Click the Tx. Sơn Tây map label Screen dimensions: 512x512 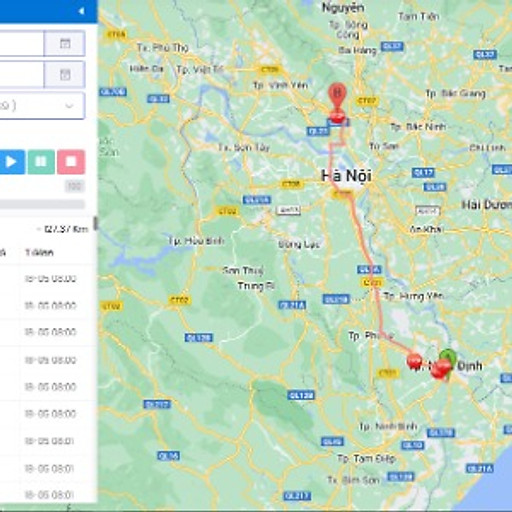(x=244, y=147)
